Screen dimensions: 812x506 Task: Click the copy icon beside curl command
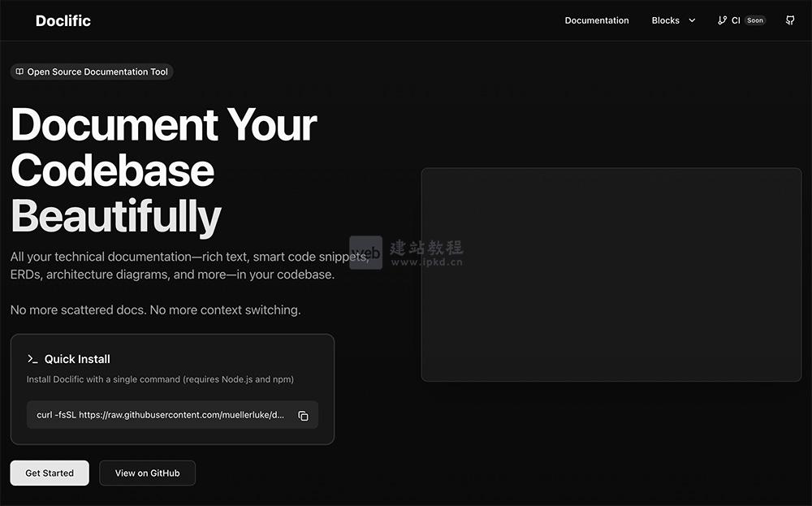click(303, 415)
